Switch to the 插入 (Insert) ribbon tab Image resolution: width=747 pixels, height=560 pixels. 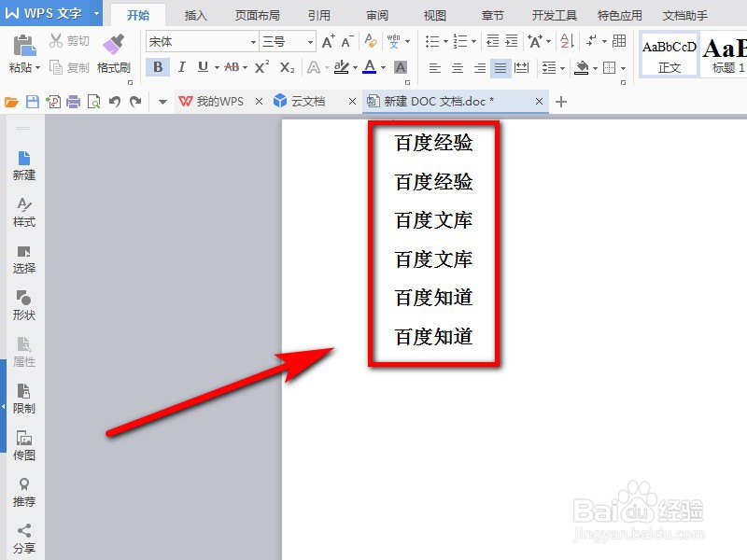coord(196,15)
